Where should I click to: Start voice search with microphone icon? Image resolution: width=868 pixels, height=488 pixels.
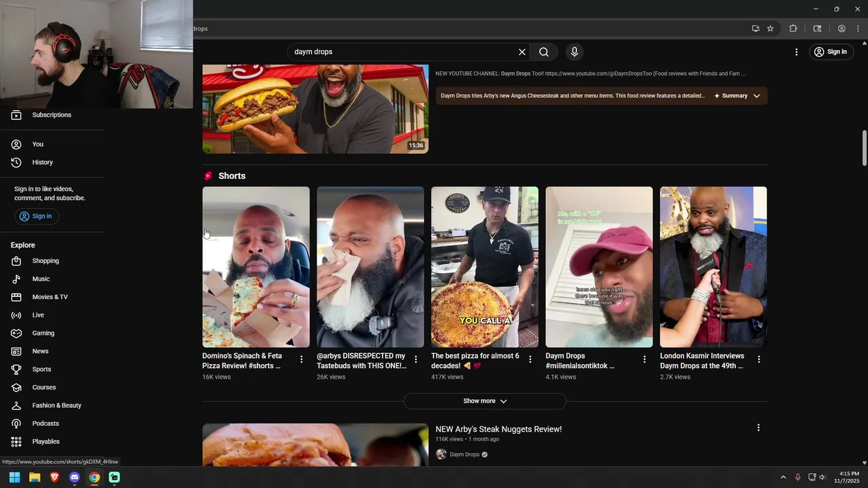[574, 52]
